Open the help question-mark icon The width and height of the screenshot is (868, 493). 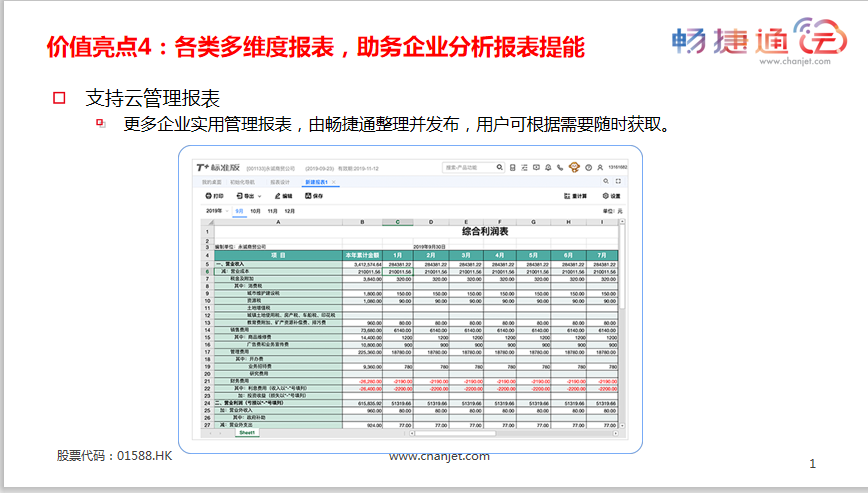pos(588,167)
